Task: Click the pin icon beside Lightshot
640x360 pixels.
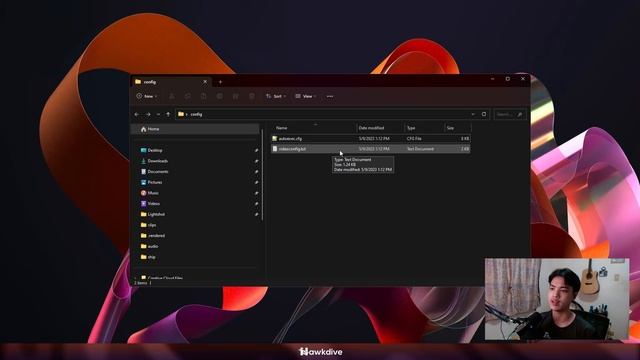Action: coord(256,214)
